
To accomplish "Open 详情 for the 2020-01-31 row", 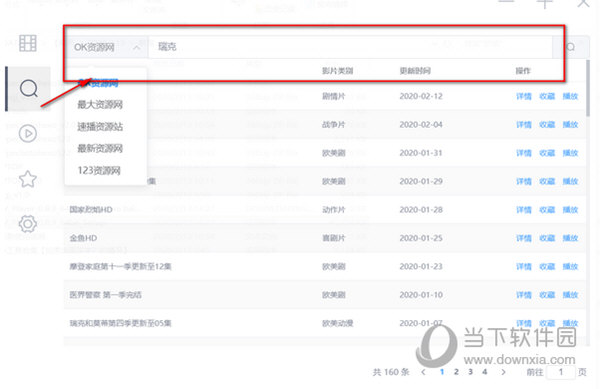I will pyautogui.click(x=524, y=153).
